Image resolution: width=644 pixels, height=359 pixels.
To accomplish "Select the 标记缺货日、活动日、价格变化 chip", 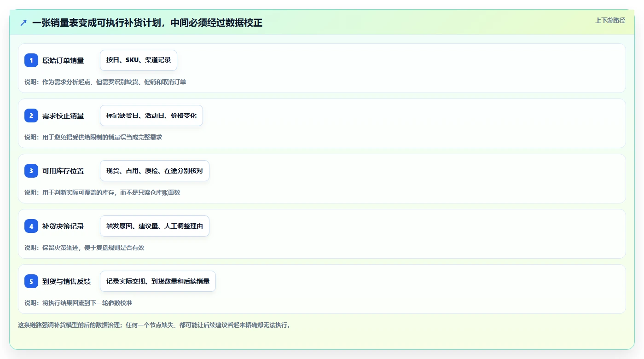I will click(x=151, y=116).
